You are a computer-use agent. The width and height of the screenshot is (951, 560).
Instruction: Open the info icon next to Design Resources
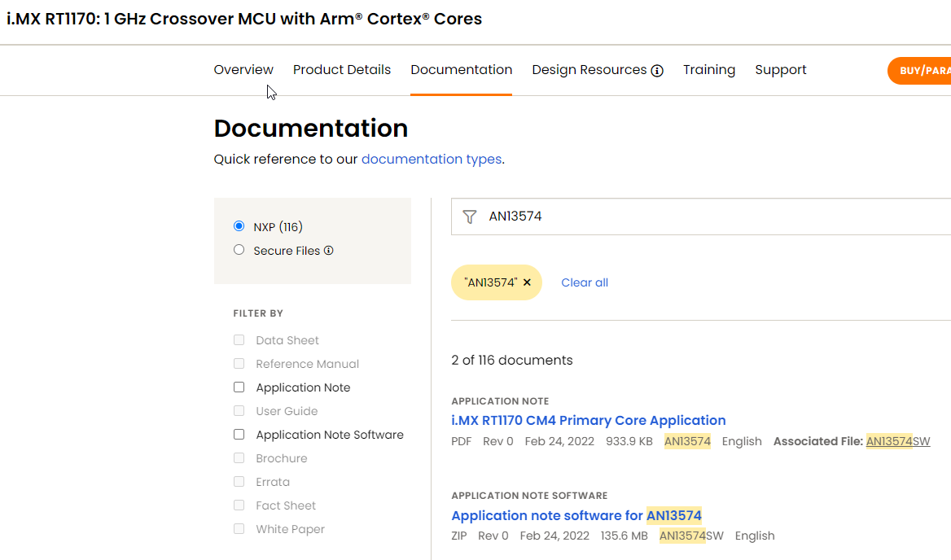(658, 70)
